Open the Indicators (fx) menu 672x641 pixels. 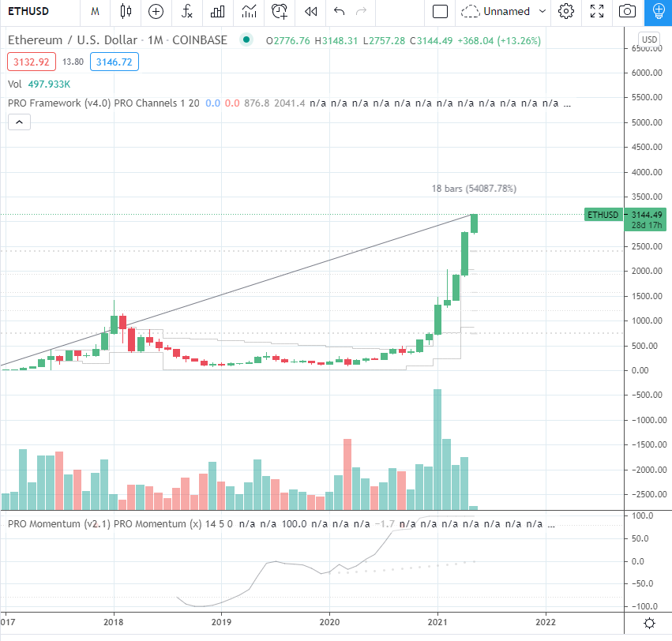tap(187, 11)
